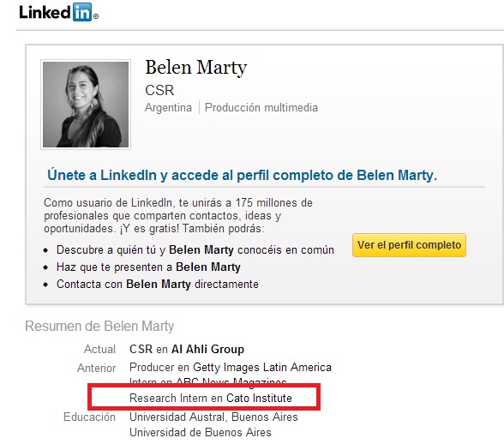
Task: Click the Argentina location text
Action: (168, 107)
